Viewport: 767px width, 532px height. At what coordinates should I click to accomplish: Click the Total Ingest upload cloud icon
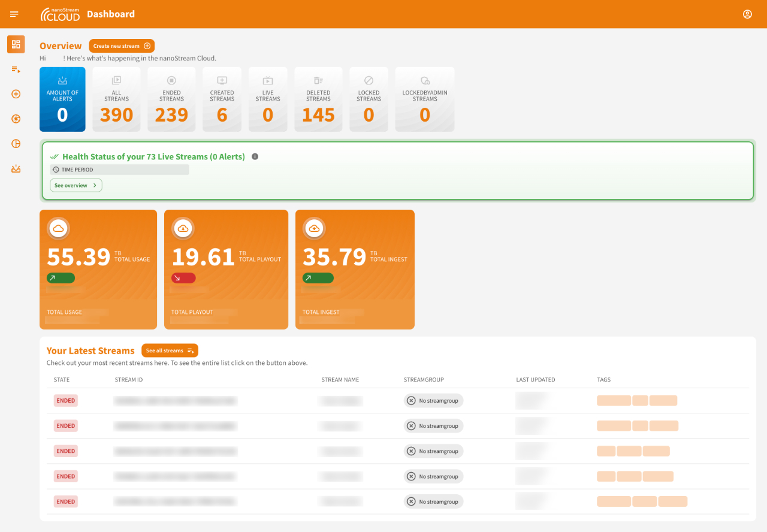(315, 228)
